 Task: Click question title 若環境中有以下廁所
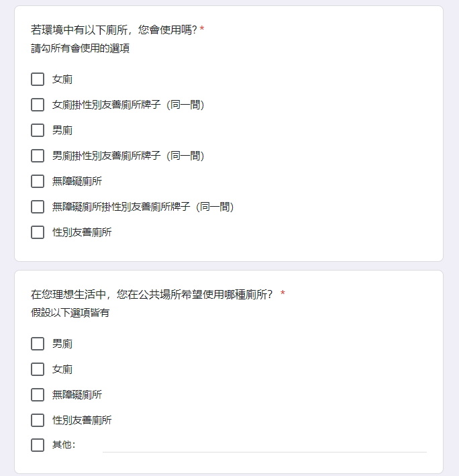click(114, 30)
